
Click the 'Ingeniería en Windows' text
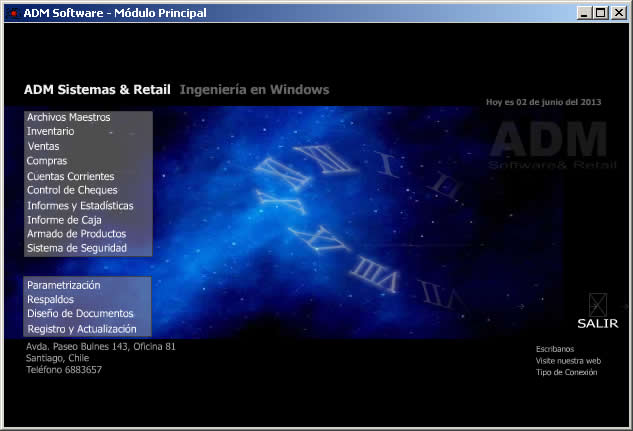[254, 90]
